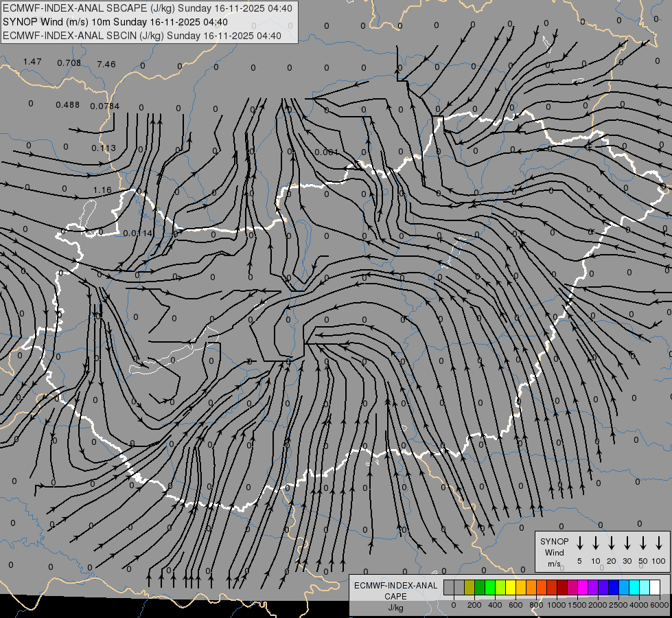Click the ECMWF-INDEX-ANAL CAPE legend title
The image size is (672, 618).
pos(396,591)
